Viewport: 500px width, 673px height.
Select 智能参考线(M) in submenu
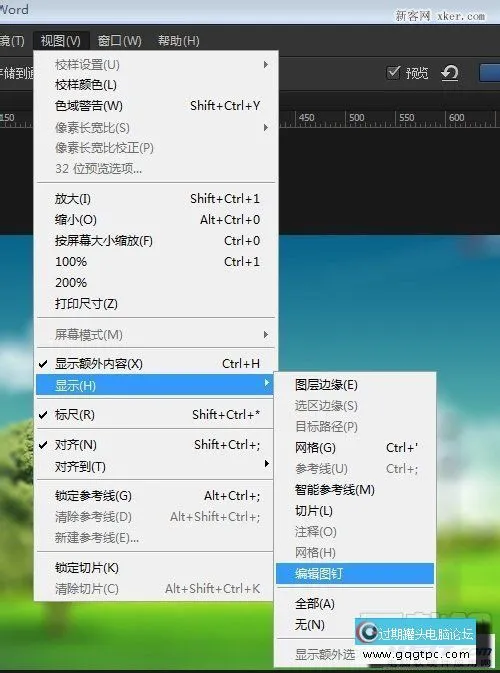[355, 490]
